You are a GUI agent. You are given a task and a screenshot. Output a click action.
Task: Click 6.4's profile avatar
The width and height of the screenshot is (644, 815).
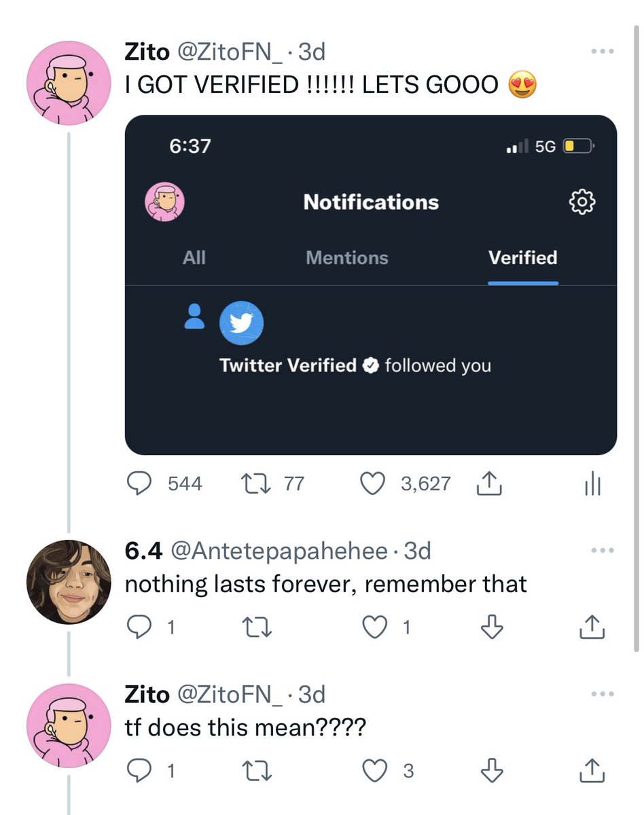click(x=69, y=582)
